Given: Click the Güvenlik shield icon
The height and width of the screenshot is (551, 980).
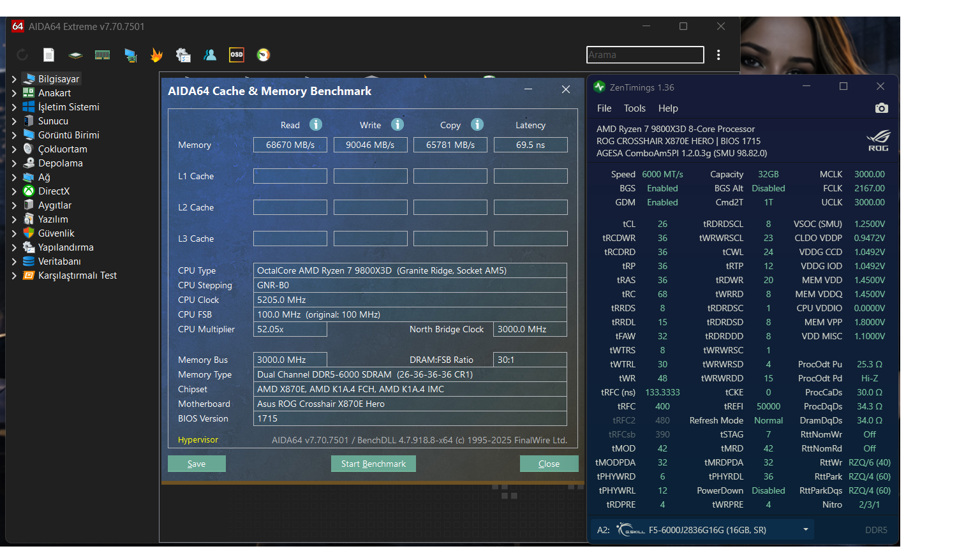Looking at the screenshot, I should click(29, 233).
